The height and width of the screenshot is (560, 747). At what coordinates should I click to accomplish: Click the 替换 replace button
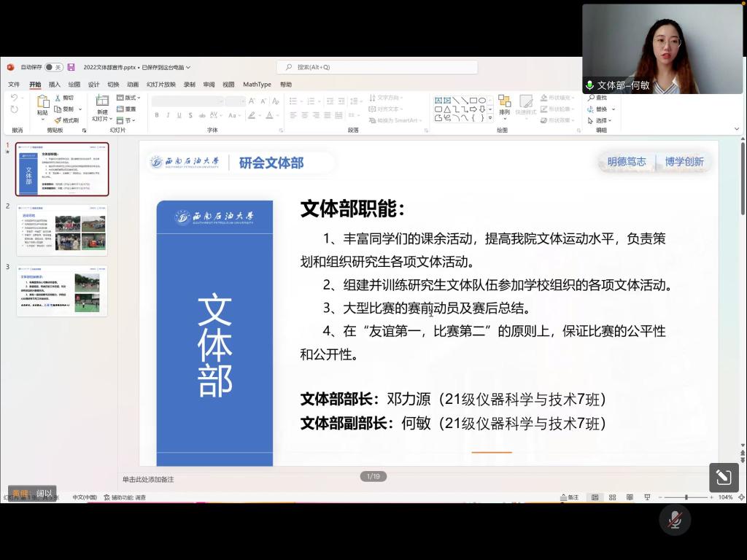coord(600,109)
